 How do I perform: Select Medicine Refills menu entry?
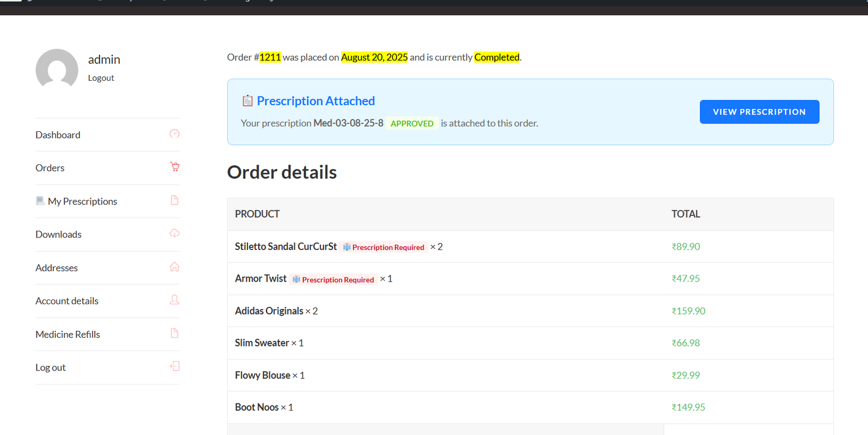68,335
